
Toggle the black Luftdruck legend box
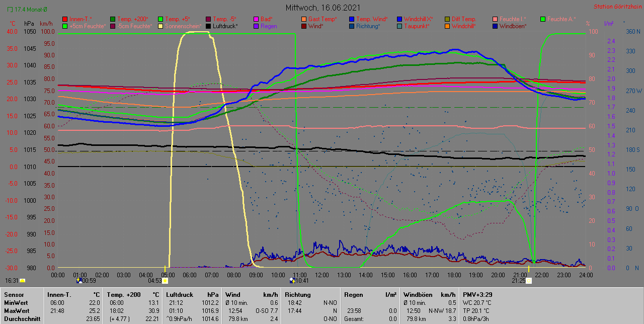click(209, 26)
